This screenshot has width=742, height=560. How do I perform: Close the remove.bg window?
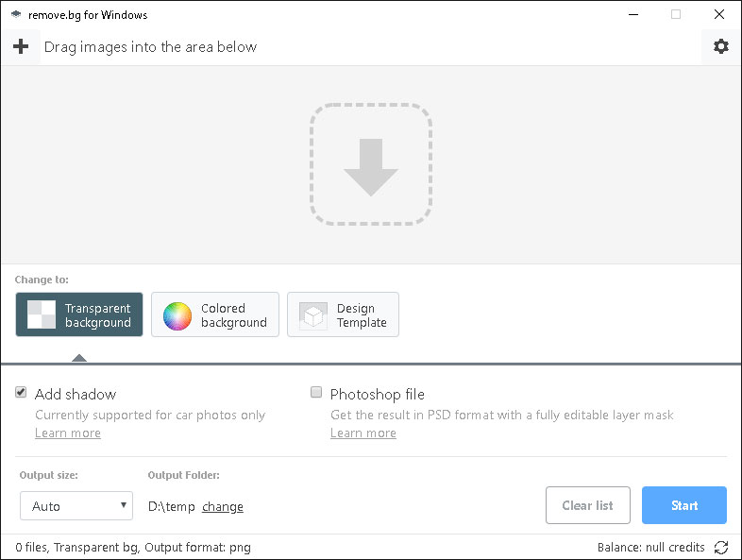point(718,15)
